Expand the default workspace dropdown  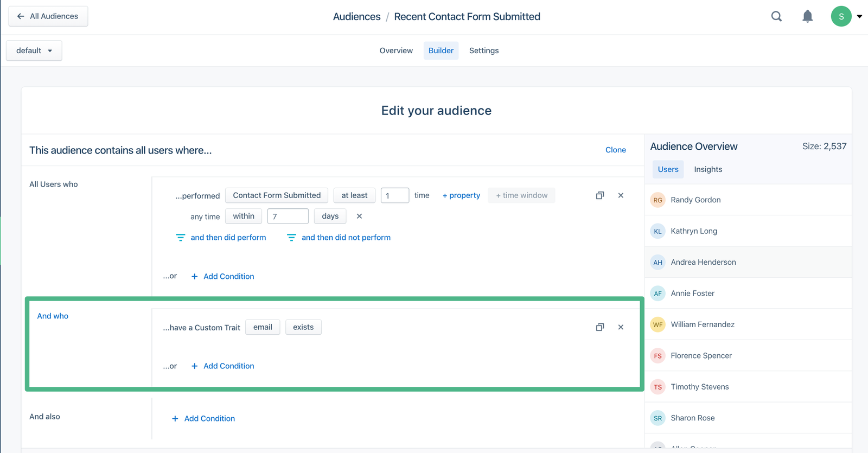[x=34, y=50]
